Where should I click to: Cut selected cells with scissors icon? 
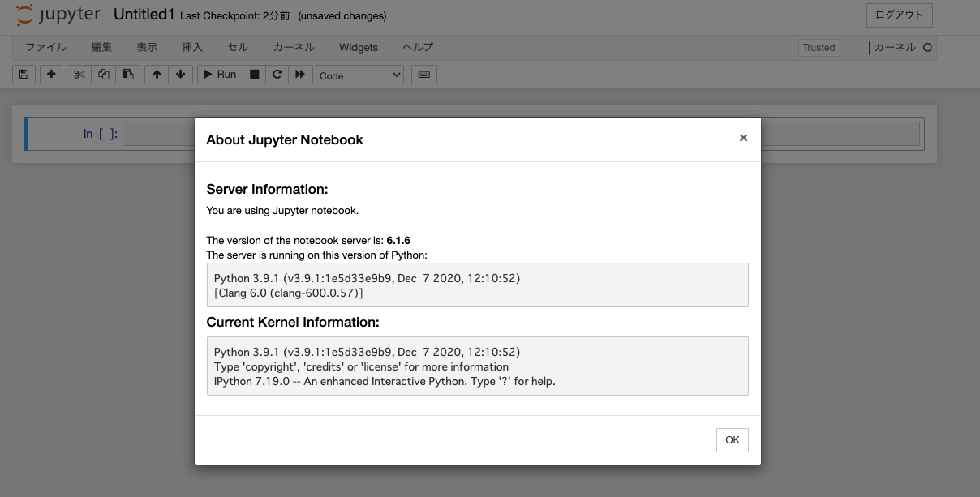(79, 75)
